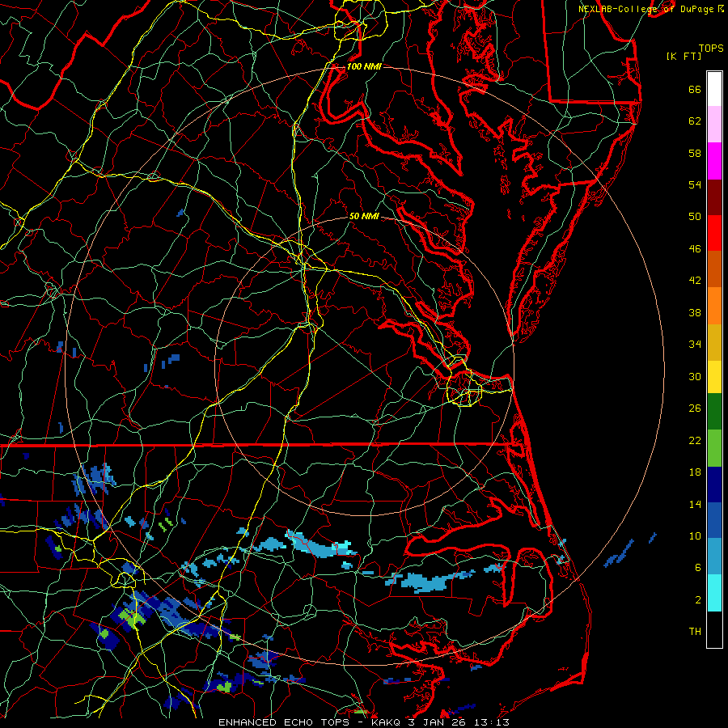This screenshot has width=728, height=728.
Task: Click the 50 label on the legend scale
Action: click(695, 216)
